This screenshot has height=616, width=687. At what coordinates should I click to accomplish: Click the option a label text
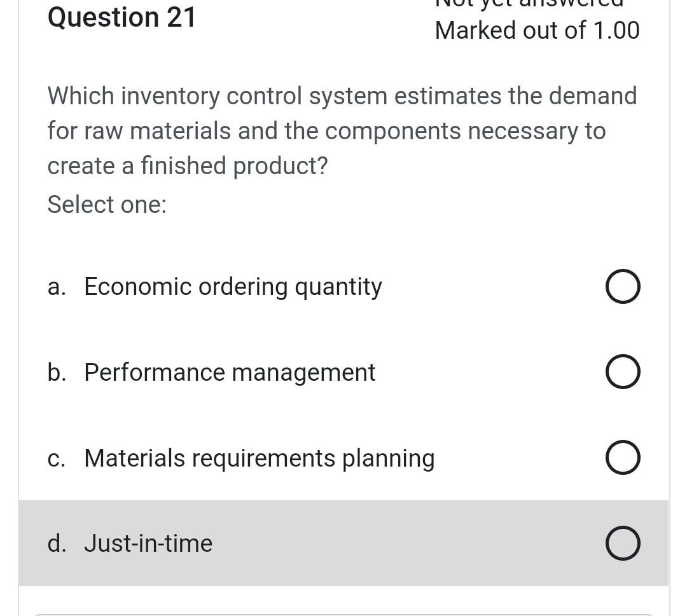point(233,286)
